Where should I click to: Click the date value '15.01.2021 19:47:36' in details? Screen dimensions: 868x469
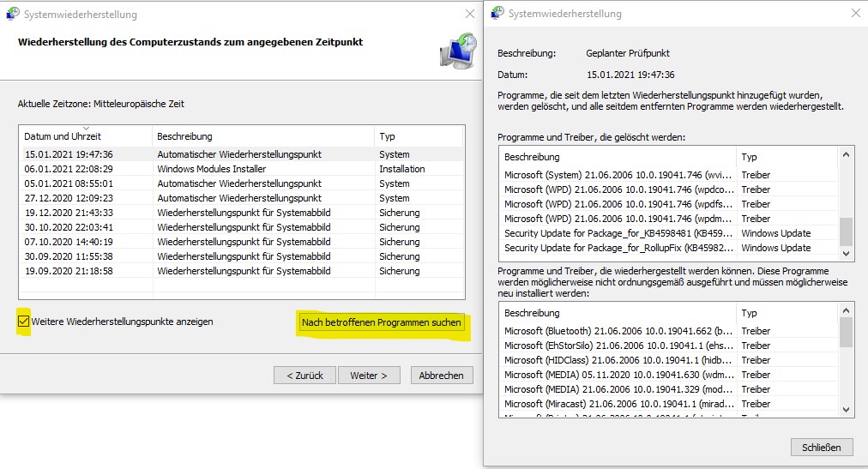(x=630, y=75)
